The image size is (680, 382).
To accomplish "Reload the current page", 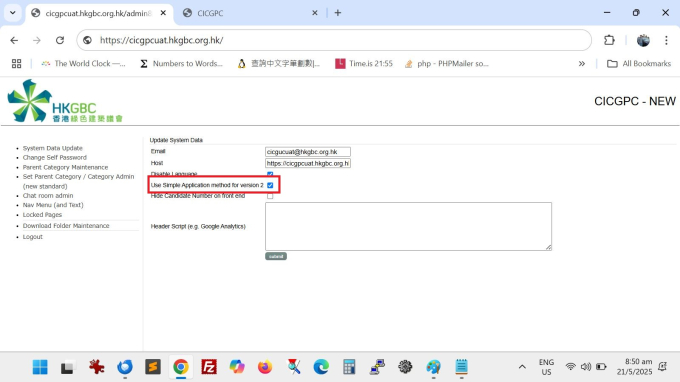I will click(x=60, y=40).
